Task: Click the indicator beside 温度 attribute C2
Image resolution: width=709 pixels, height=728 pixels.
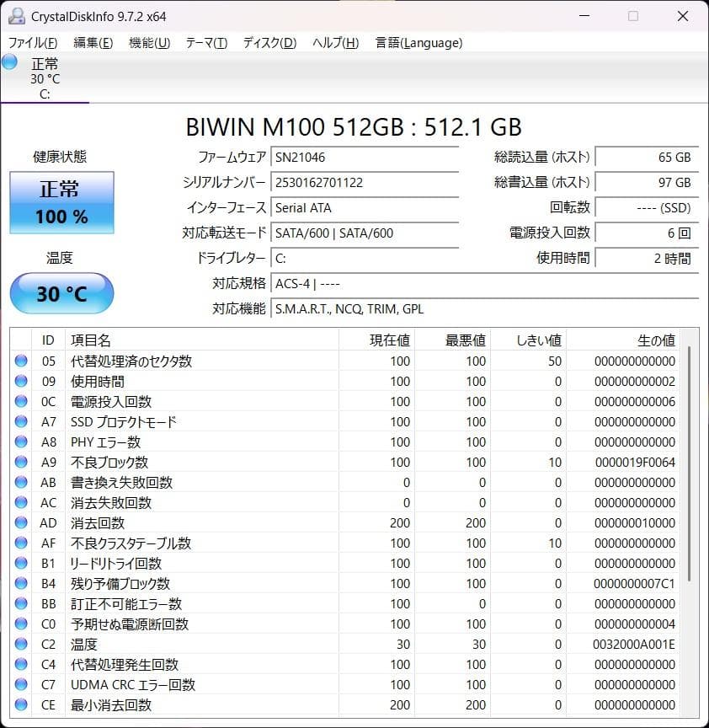Action: [21, 645]
